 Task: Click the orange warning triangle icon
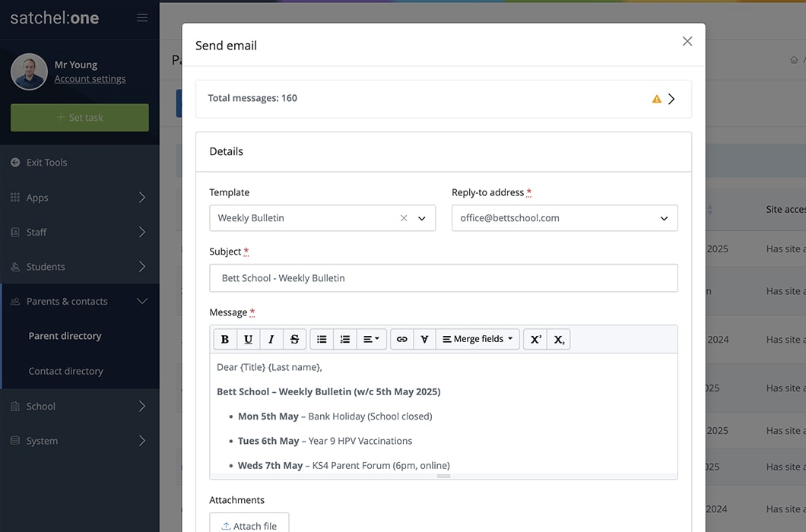point(656,99)
